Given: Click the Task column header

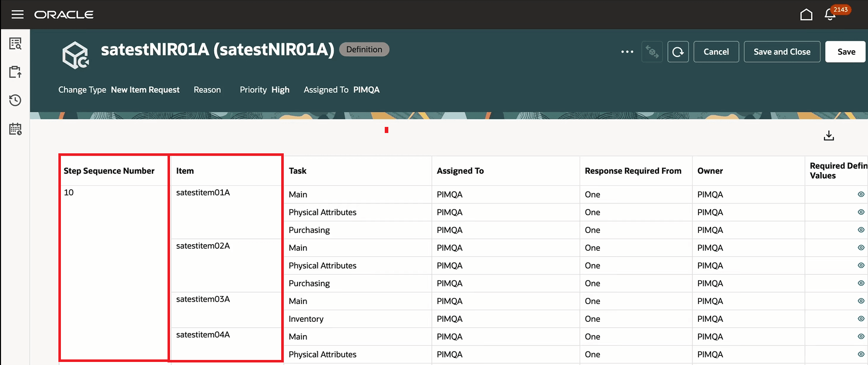Looking at the screenshot, I should (297, 171).
